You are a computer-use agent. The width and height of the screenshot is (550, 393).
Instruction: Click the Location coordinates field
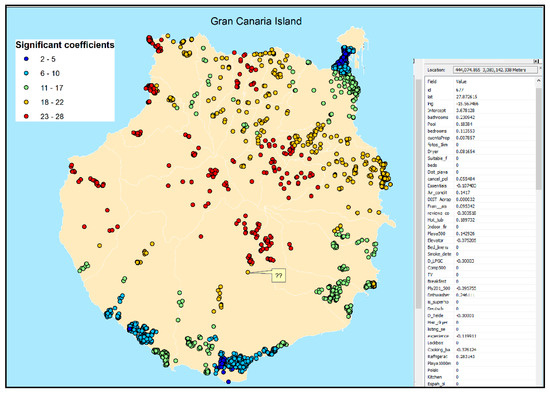pos(495,70)
